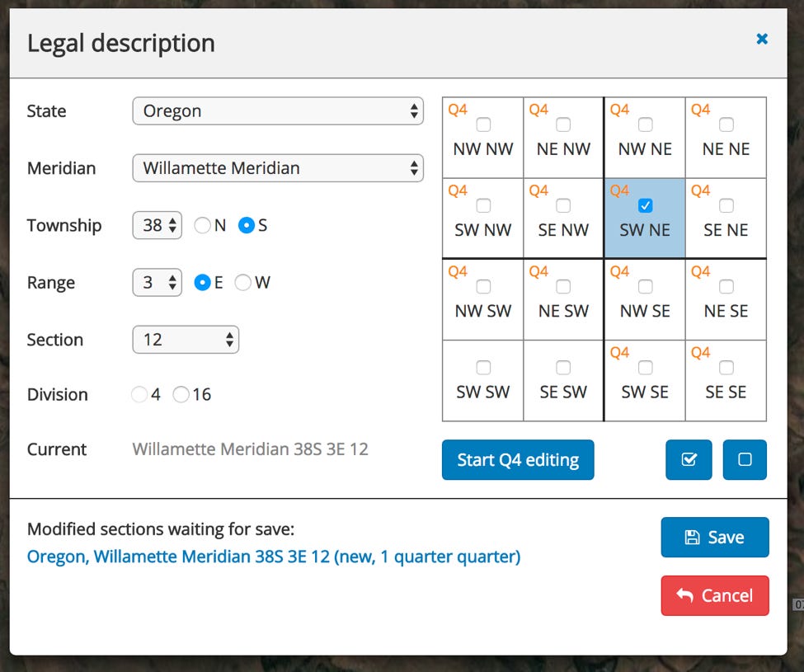The image size is (804, 672).
Task: Click Q4 label in NE NE cell
Action: [700, 110]
